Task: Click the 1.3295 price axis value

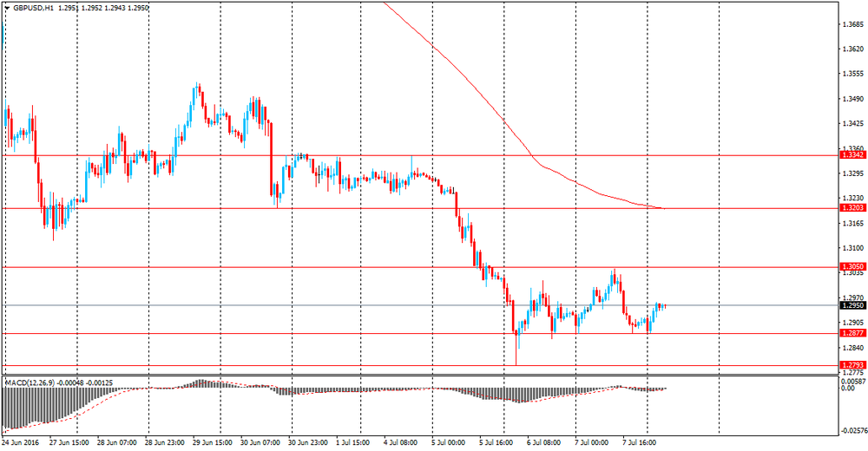Action: (853, 173)
